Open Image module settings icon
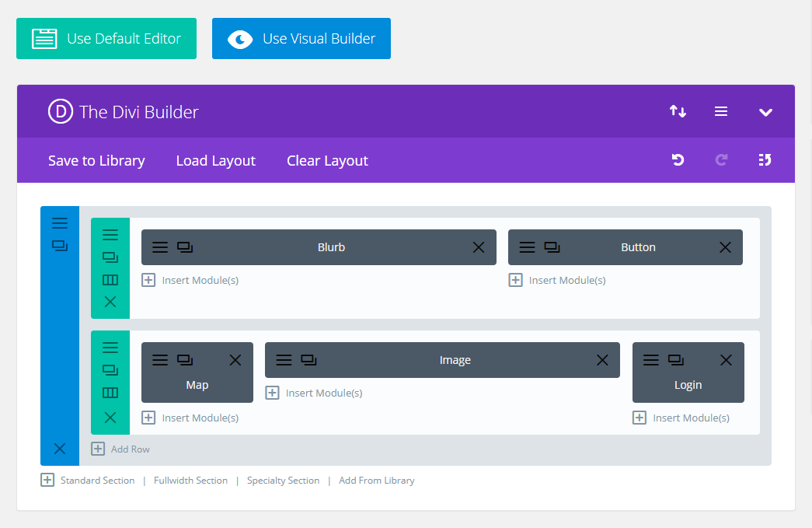 tap(284, 359)
